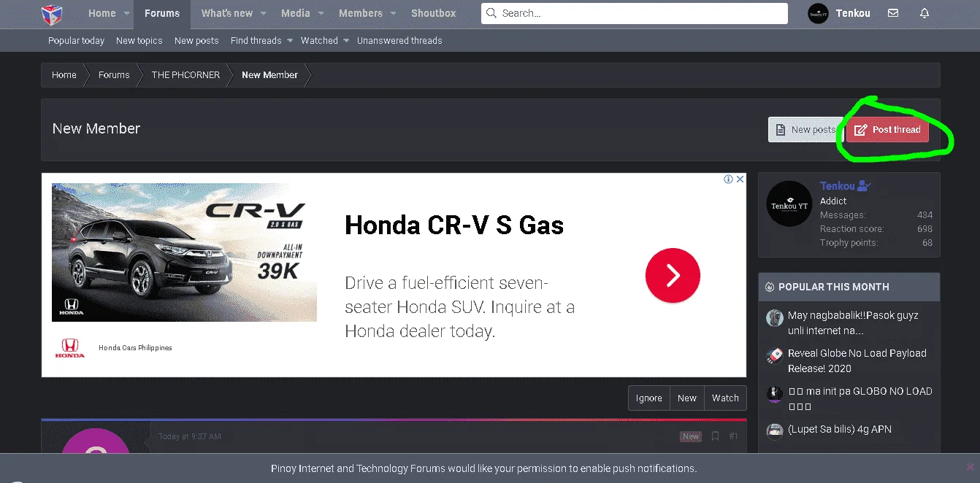980x483 pixels.
Task: Open (Lupet Sa bilis) 4g APN thread
Action: (x=839, y=430)
